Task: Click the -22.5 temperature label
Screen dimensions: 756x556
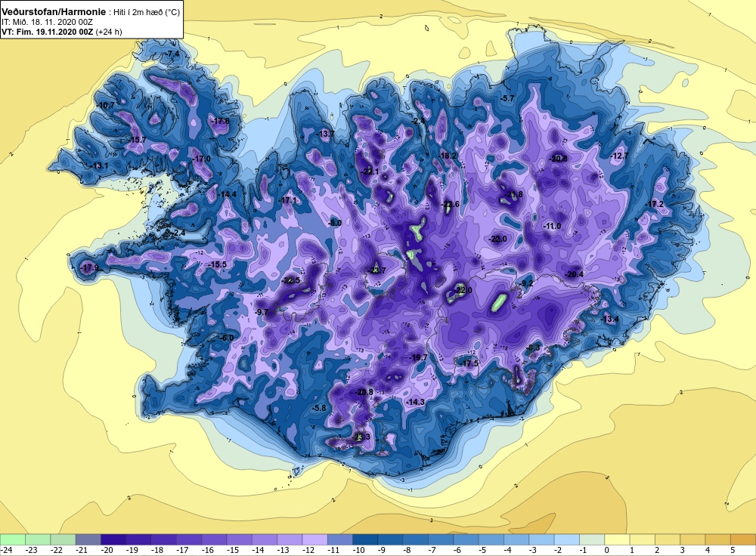Action: pyautogui.click(x=291, y=280)
